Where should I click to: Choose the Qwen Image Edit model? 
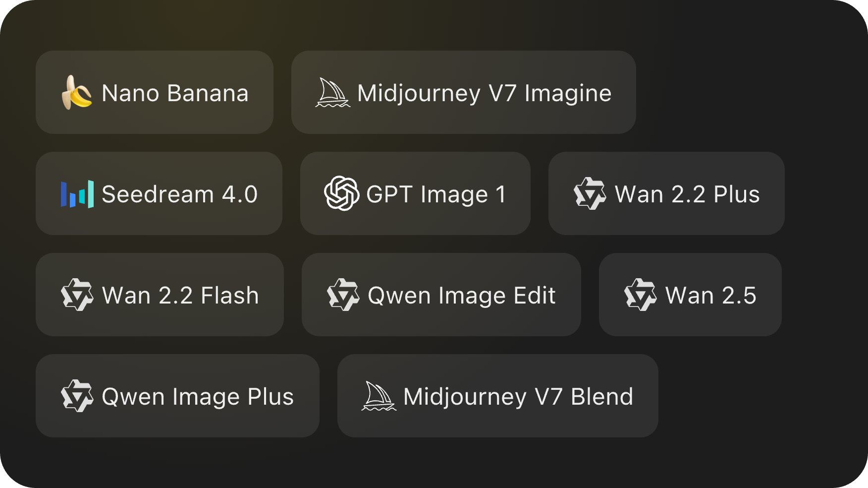(x=441, y=295)
